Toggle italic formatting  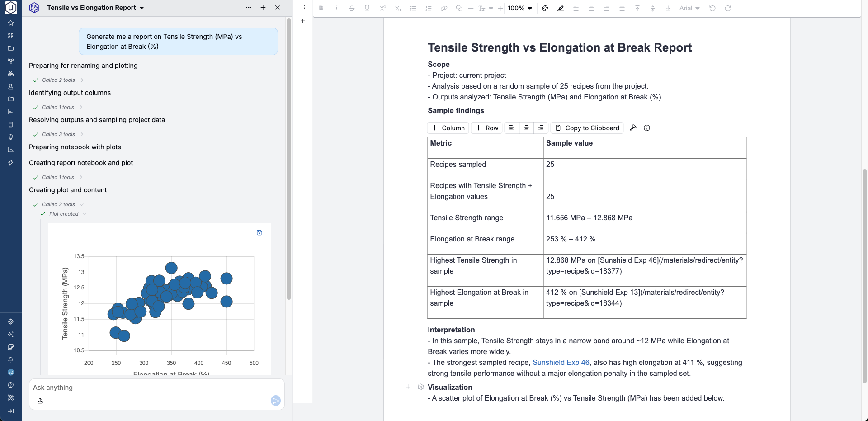[336, 8]
